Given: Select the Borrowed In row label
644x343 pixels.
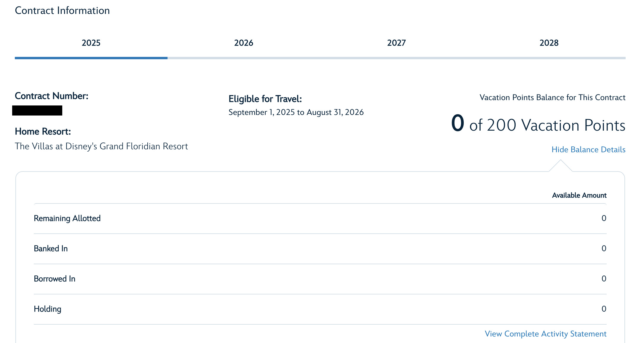Looking at the screenshot, I should coord(55,279).
